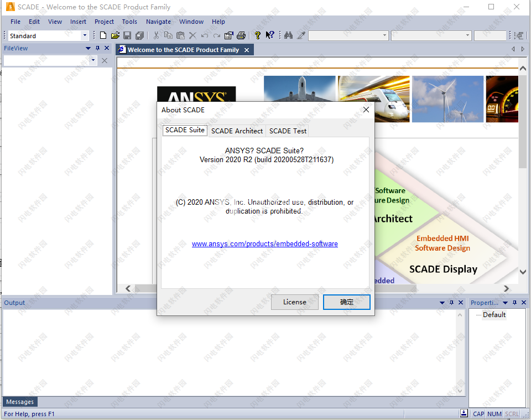Open the Navigate menu
Screen dimensions: 531x420
click(158, 22)
